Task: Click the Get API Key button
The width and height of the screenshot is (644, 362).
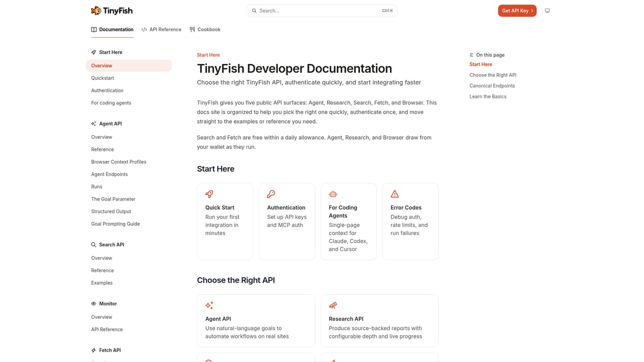Action: [517, 11]
